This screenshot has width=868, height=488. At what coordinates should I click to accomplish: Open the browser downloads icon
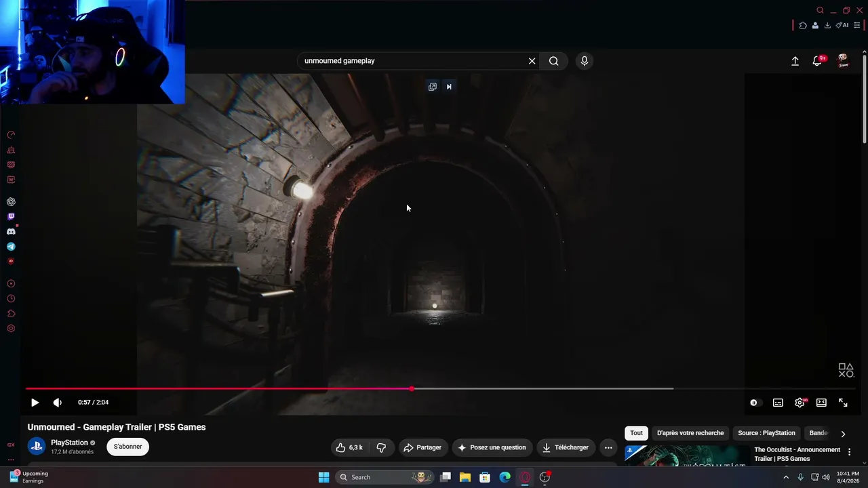827,25
